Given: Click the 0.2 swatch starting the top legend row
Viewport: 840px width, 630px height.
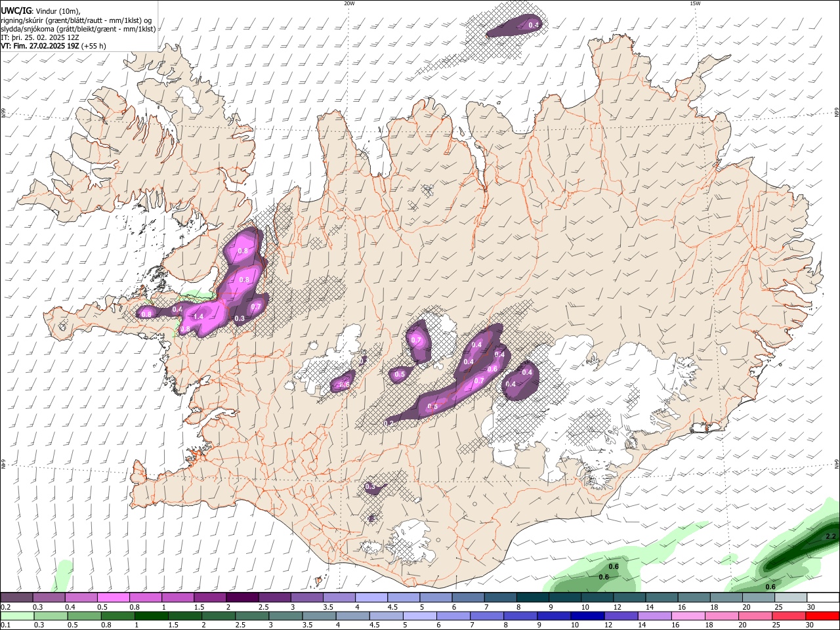Looking at the screenshot, I should tap(16, 597).
